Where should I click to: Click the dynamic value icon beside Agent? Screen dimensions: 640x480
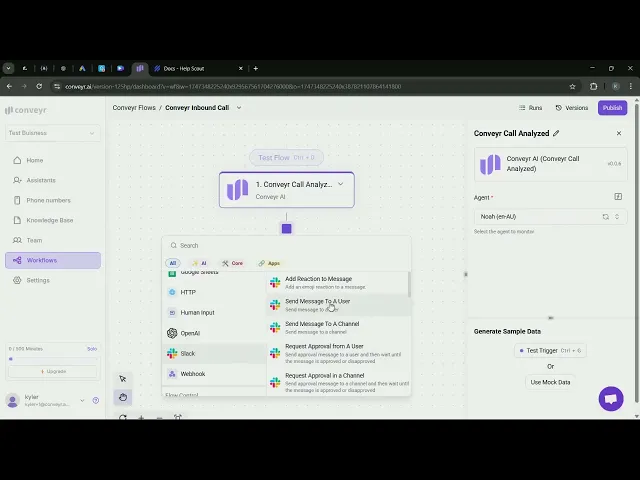click(x=618, y=197)
